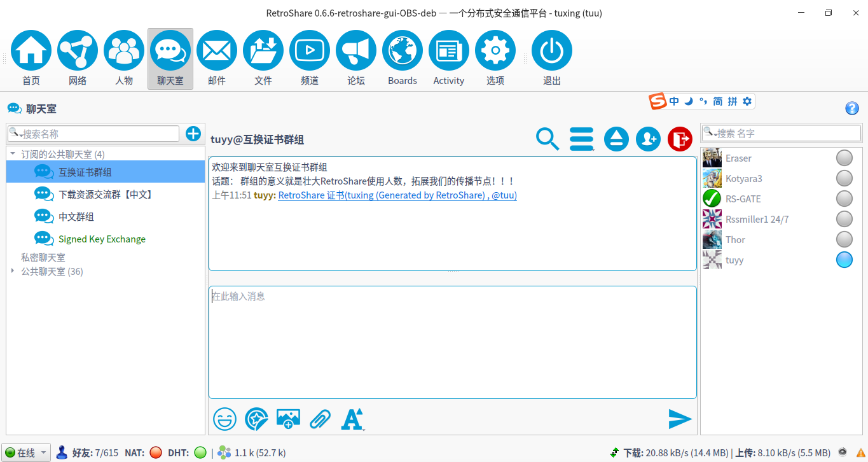Select the 中文群组 chat room
This screenshot has width=868, height=462.
click(x=106, y=216)
